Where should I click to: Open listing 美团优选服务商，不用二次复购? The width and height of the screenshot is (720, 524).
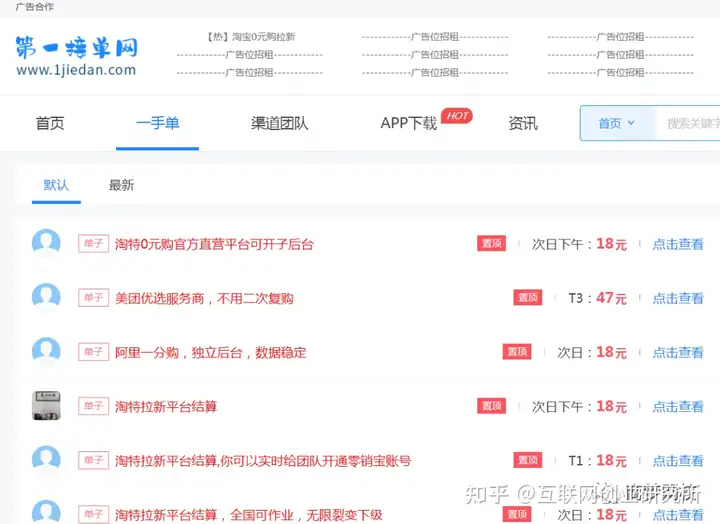pyautogui.click(x=204, y=298)
